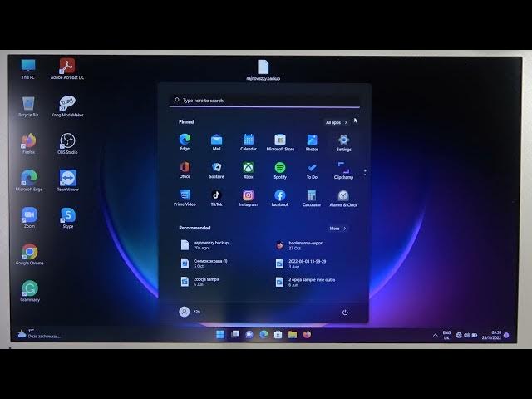Open Instagram pinned app
Viewport: 532px width, 399px height.
pos(249,198)
